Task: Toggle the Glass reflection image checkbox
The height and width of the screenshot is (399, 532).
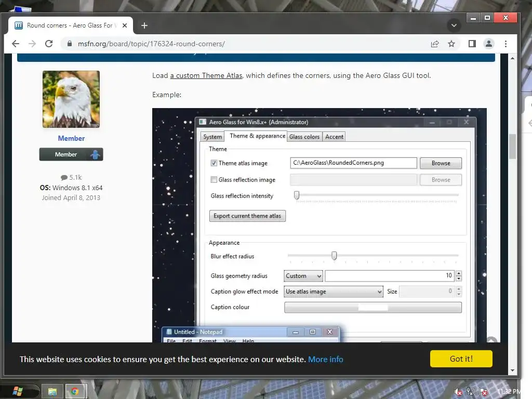Action: (214, 179)
